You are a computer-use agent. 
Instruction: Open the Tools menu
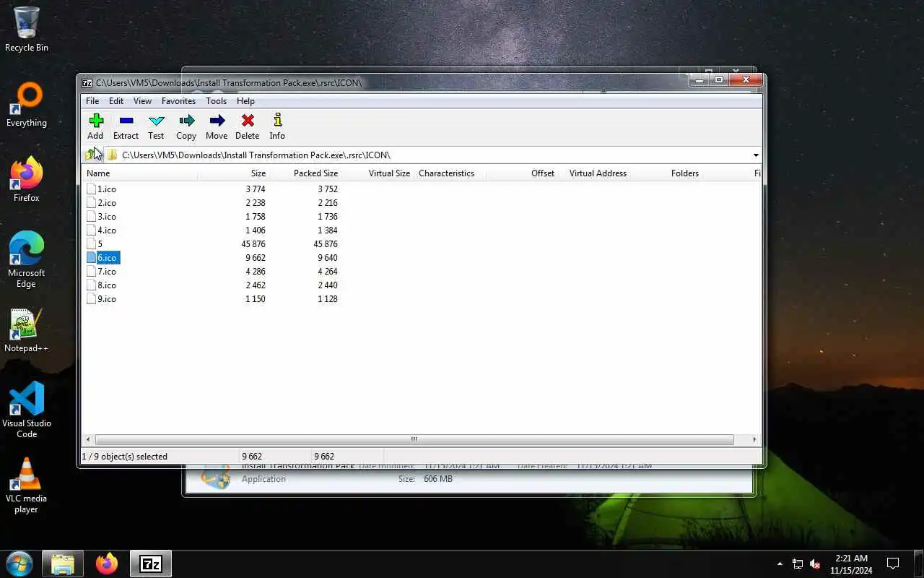[216, 101]
